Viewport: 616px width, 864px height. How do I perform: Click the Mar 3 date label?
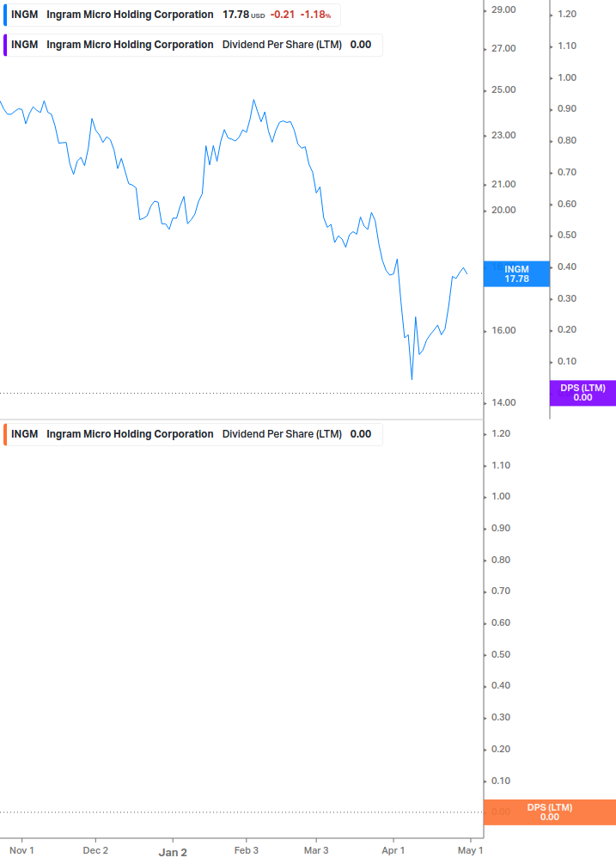(x=316, y=851)
